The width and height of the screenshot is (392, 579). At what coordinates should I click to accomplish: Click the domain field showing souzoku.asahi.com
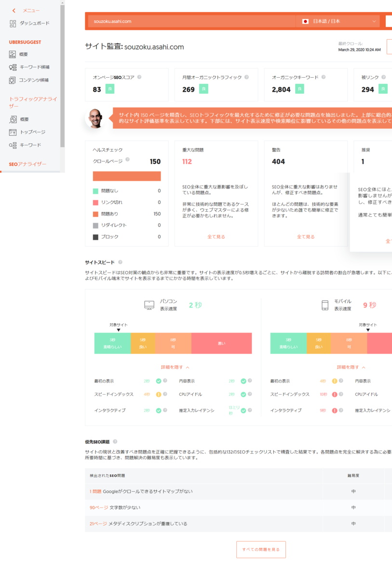pos(191,21)
